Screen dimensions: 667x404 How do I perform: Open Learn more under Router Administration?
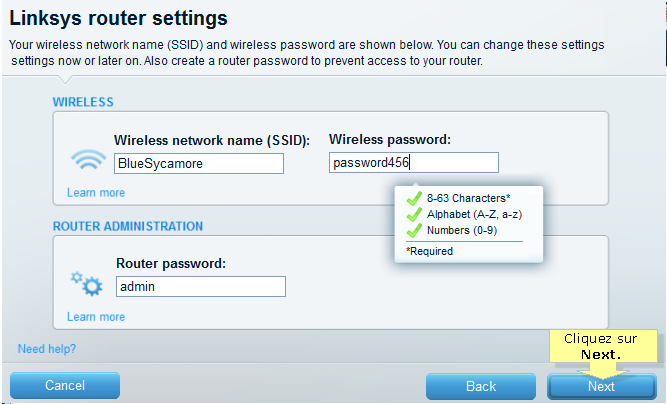pyautogui.click(x=96, y=317)
